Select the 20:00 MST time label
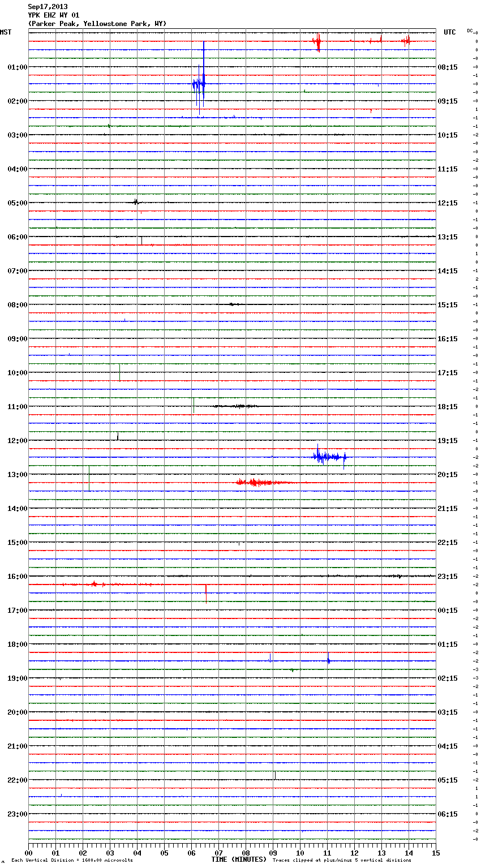Image resolution: width=481 pixels, height=868 pixels. [x=18, y=712]
